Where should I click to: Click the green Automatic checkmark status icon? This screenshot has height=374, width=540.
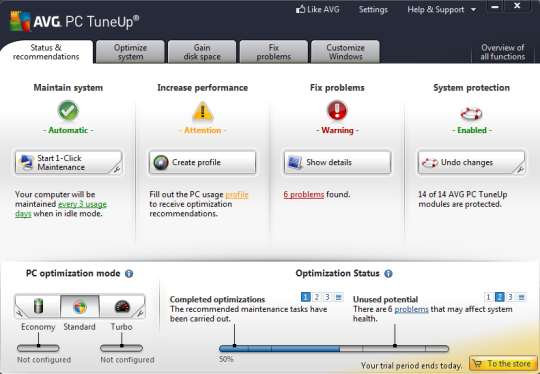(68, 111)
